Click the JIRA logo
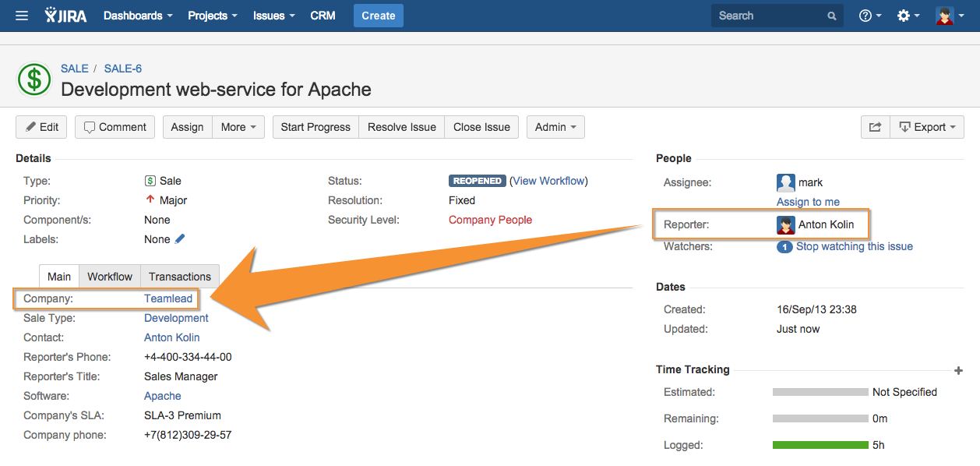This screenshot has height=466, width=980. (x=65, y=16)
